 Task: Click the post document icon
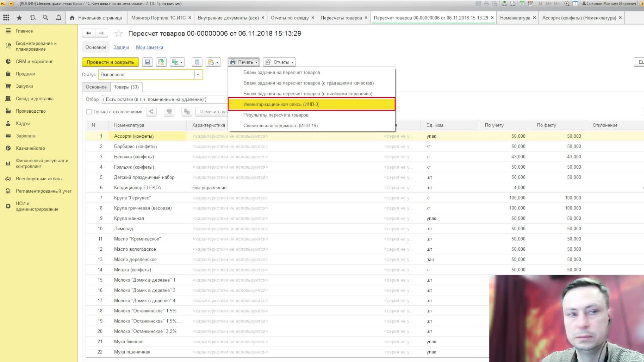click(x=161, y=62)
